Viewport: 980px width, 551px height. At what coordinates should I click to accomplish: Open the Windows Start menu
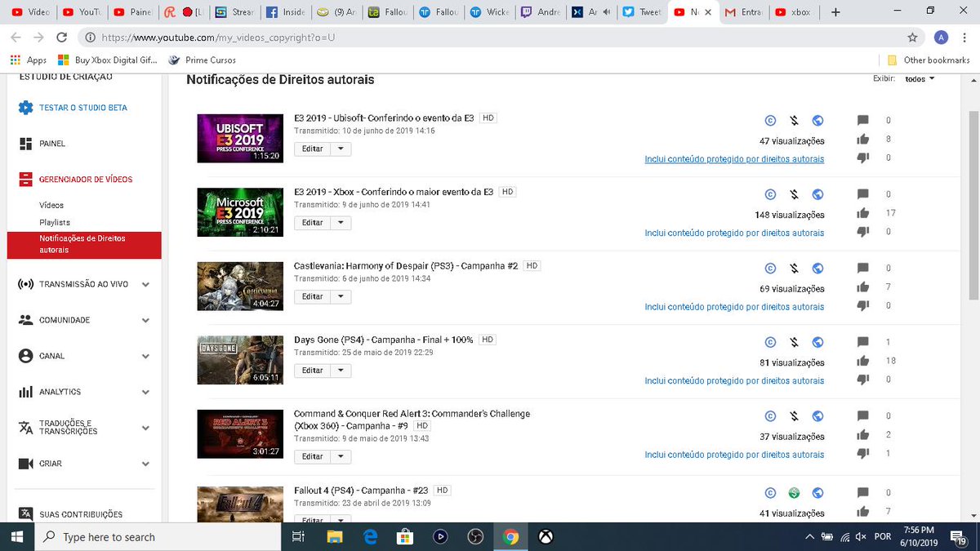tap(16, 536)
